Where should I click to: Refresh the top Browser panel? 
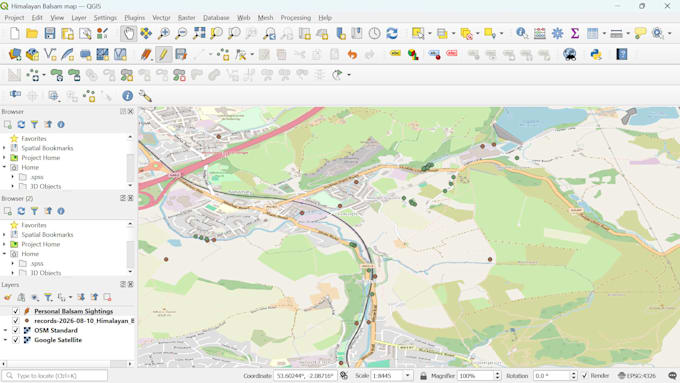coord(21,124)
